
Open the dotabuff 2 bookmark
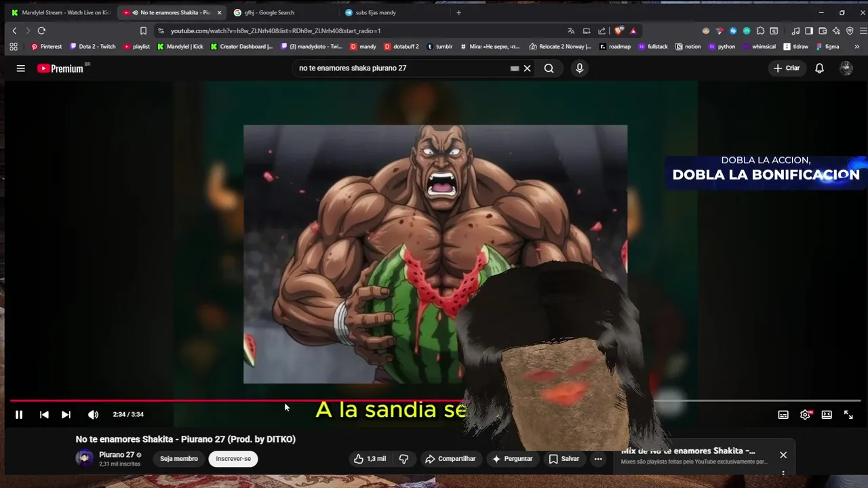click(401, 47)
